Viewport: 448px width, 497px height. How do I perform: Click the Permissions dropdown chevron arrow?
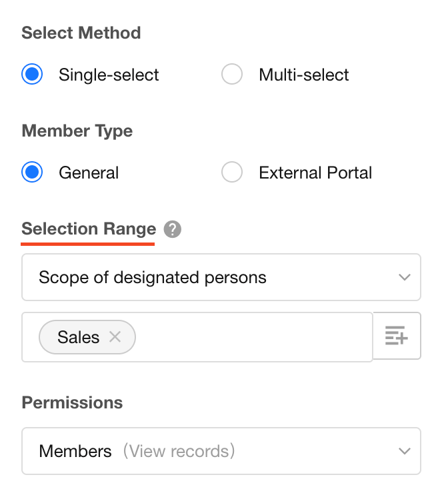(x=405, y=451)
